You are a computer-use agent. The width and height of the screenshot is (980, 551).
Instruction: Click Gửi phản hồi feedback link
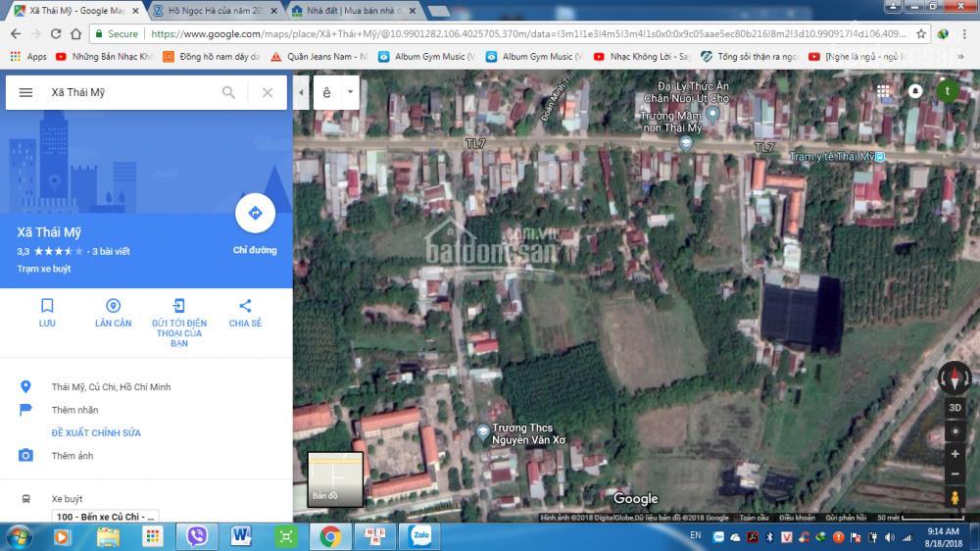846,518
